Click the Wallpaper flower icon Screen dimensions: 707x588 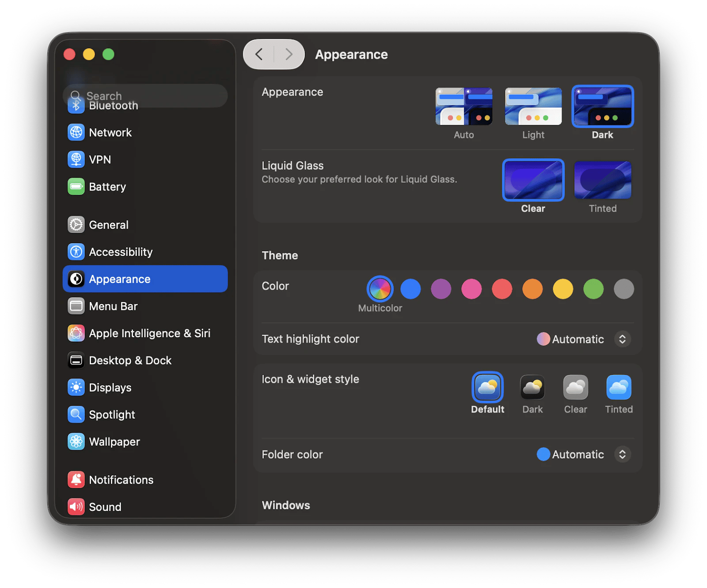76,442
